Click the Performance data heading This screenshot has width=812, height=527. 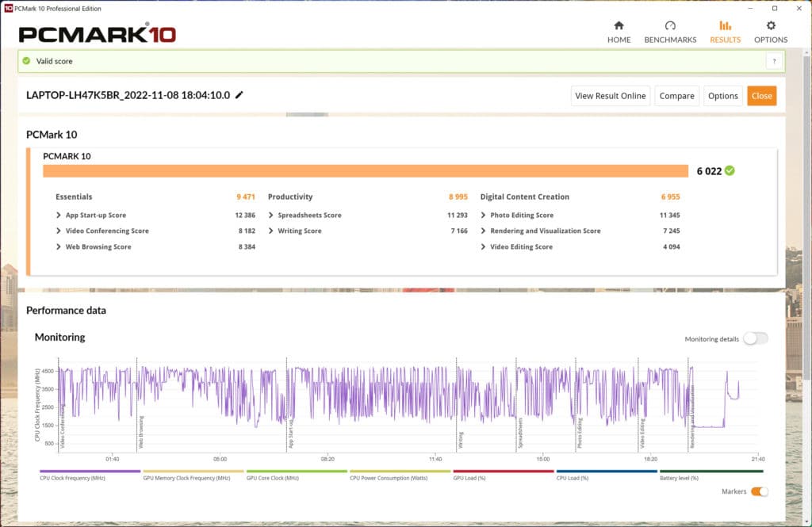click(67, 310)
